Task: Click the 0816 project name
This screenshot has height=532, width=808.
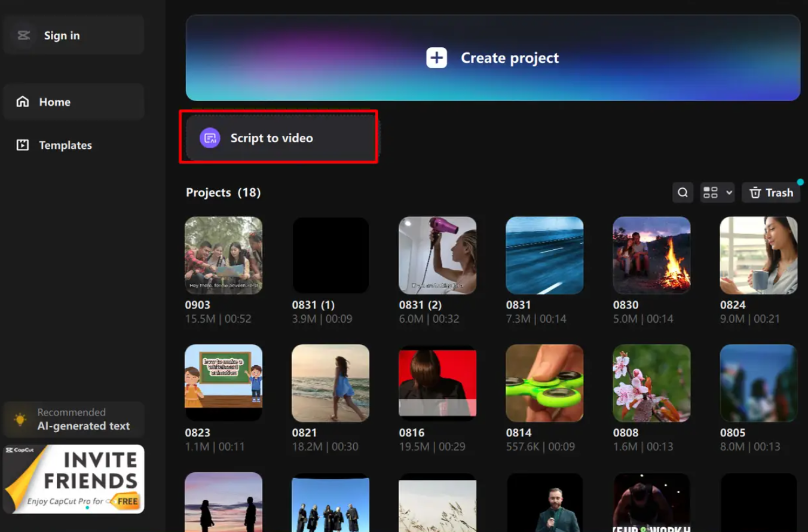Action: (x=411, y=433)
